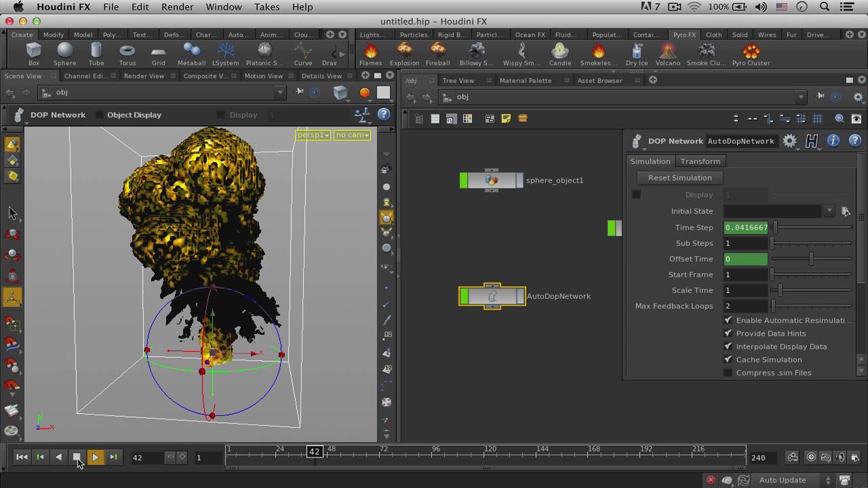Click the Reset Simulation button
The width and height of the screenshot is (868, 488).
tap(679, 178)
